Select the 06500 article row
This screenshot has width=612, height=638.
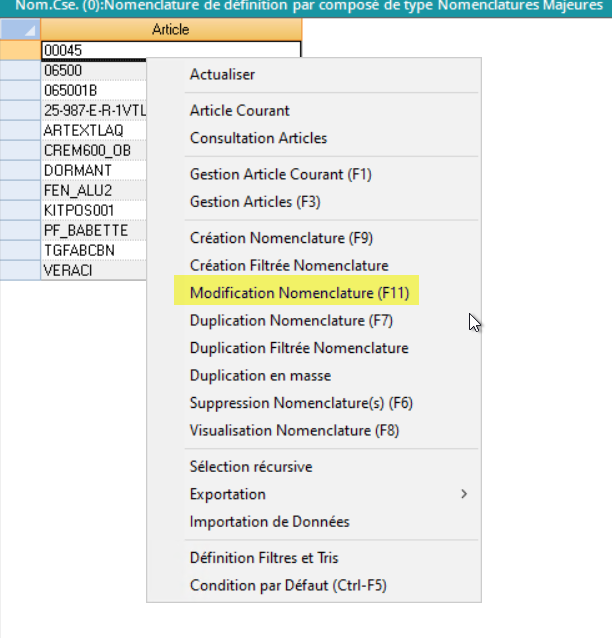point(92,71)
